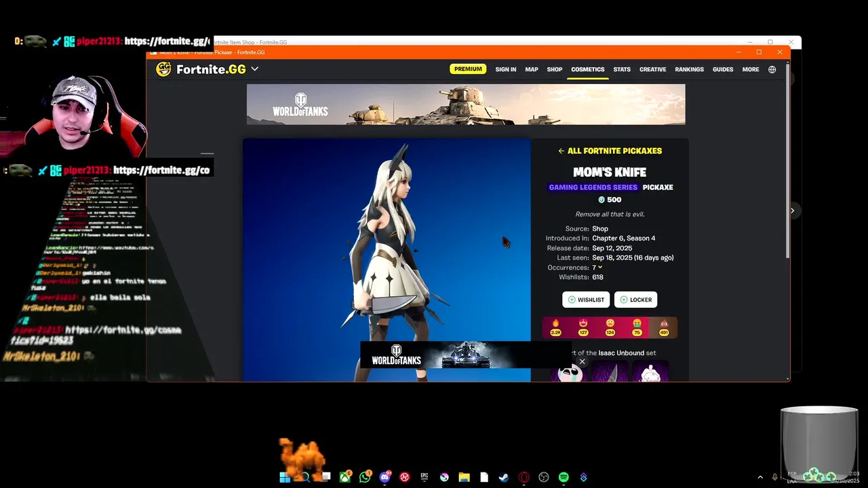
Task: Show hidden system tray icons
Action: click(759, 477)
